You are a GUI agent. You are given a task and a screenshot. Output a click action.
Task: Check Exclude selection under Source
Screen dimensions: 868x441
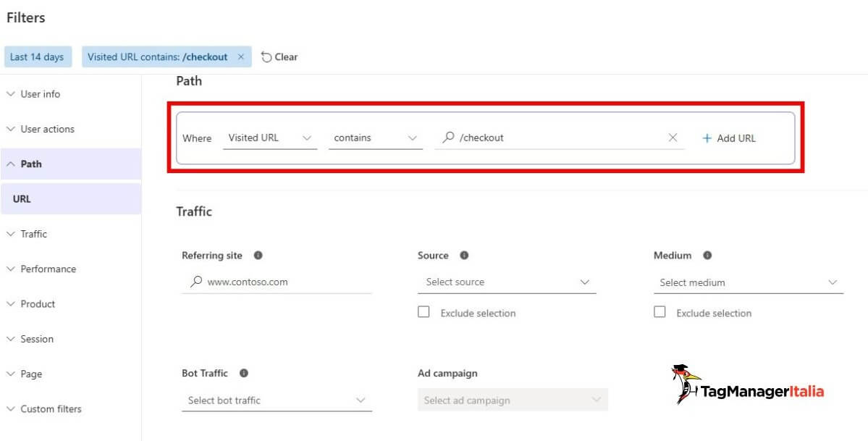pos(424,312)
